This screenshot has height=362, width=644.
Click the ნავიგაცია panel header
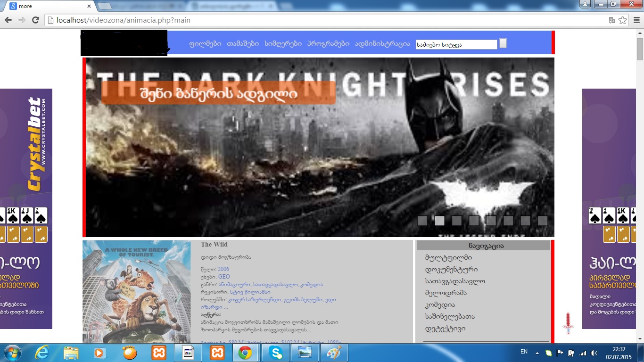483,246
